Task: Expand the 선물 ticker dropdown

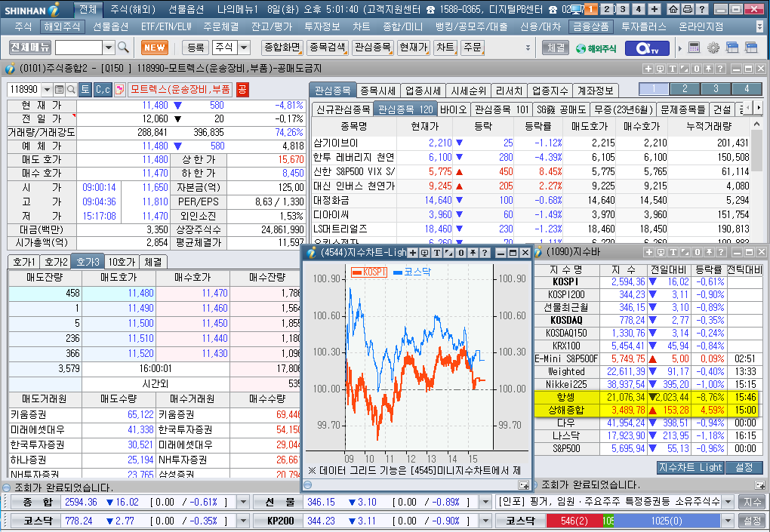Action: 485,502
